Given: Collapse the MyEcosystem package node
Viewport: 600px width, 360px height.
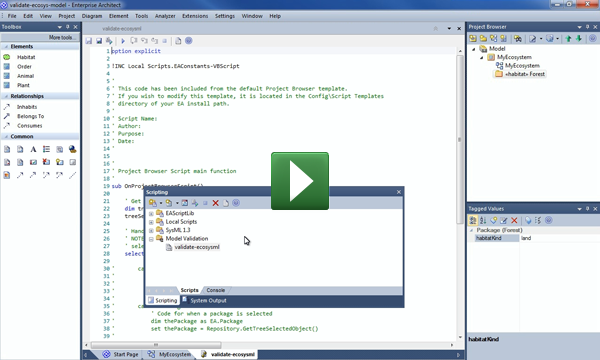Looking at the screenshot, I should click(482, 57).
